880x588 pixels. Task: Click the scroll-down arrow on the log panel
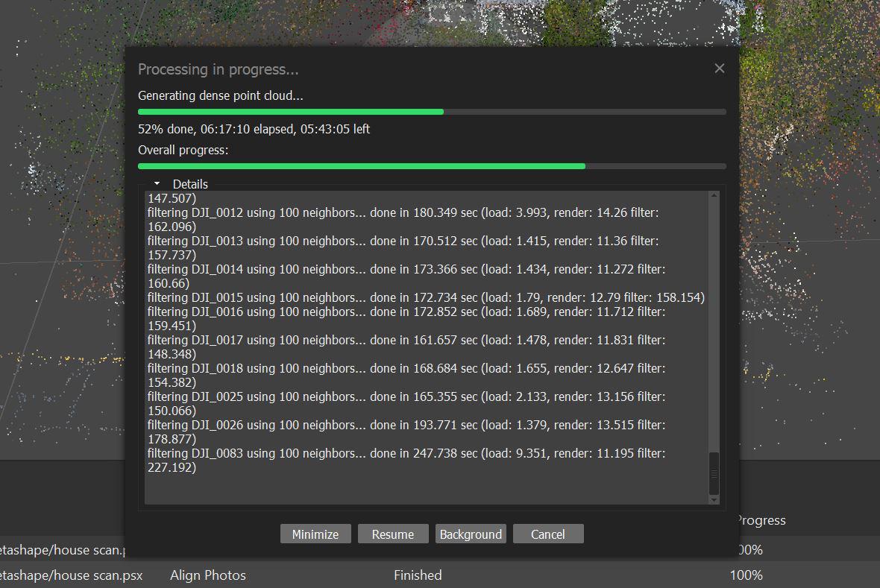pos(714,499)
